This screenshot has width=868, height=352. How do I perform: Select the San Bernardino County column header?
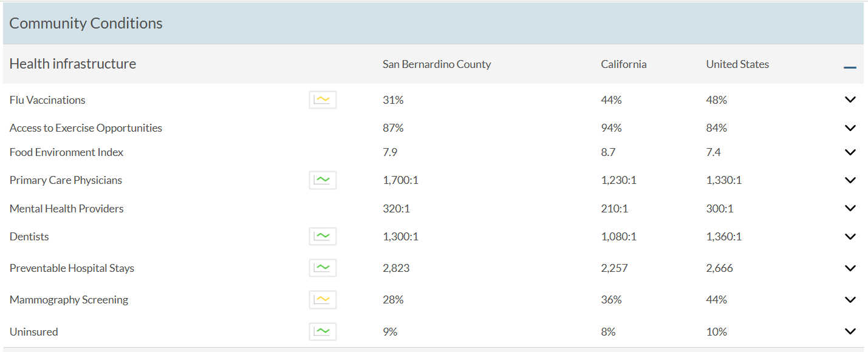pos(436,64)
